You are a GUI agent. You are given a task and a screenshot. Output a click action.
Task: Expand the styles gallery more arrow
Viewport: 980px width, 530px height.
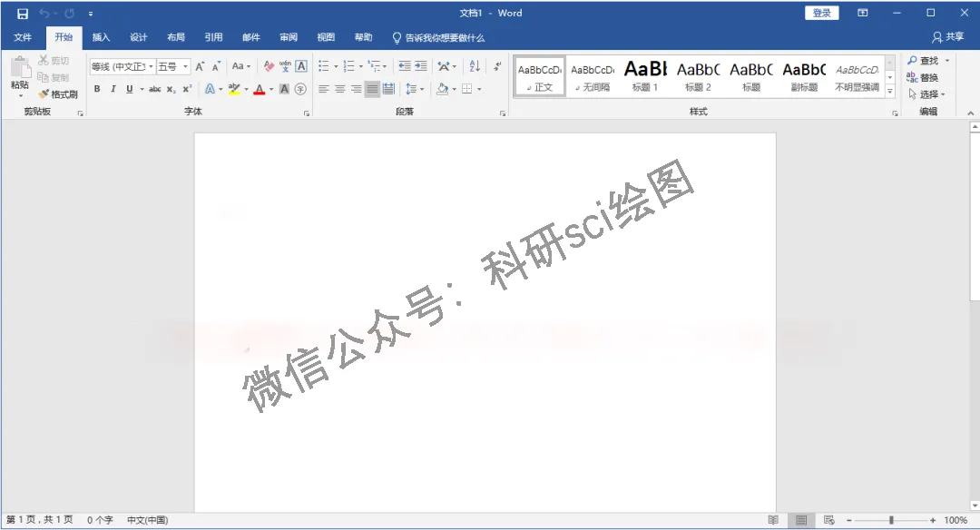tap(891, 92)
